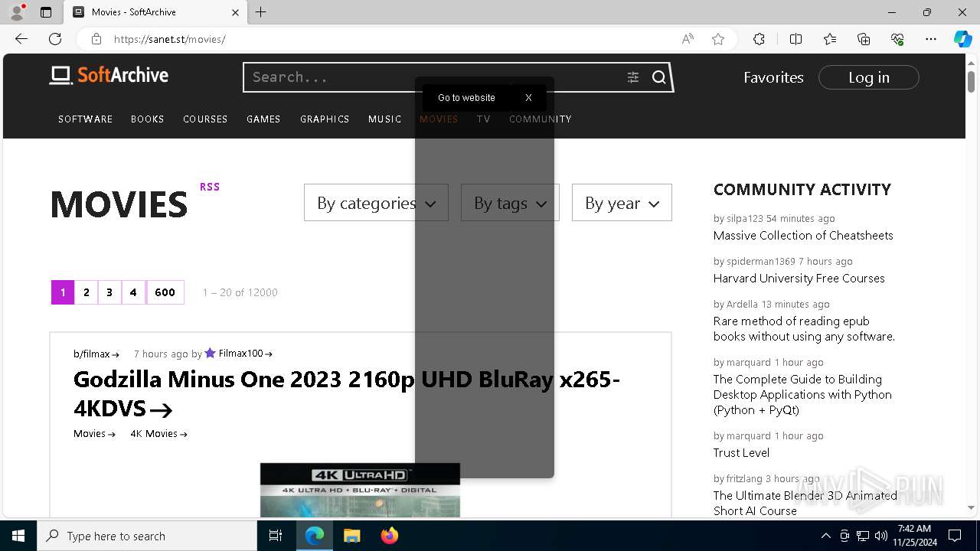
Task: Open MUSIC navigation item
Action: [385, 119]
